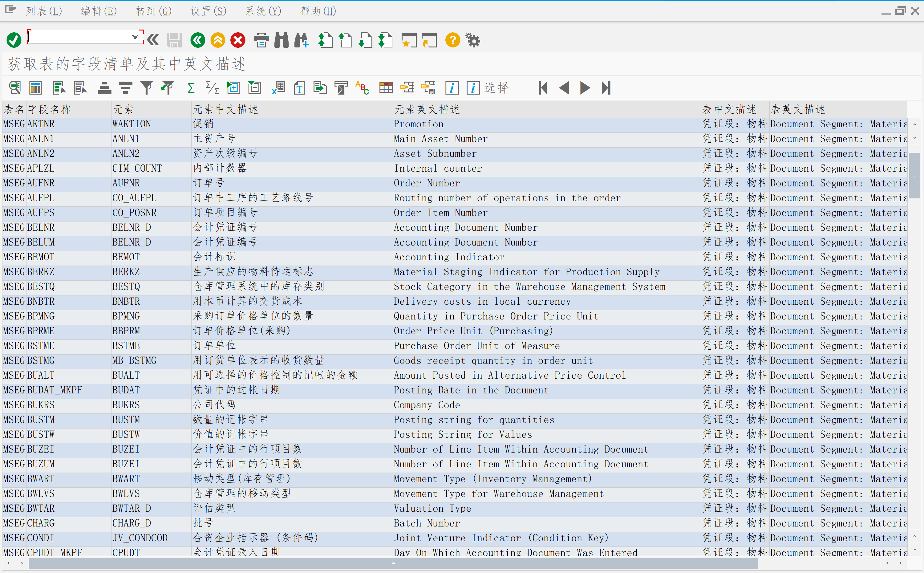924x573 pixels.
Task: Click the green Enter checkmark icon
Action: [14, 40]
